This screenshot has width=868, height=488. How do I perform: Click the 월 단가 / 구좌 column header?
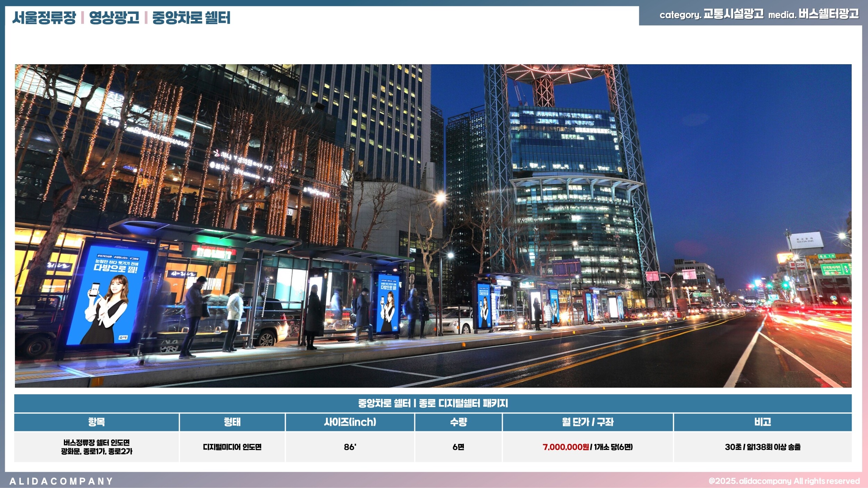click(x=587, y=422)
